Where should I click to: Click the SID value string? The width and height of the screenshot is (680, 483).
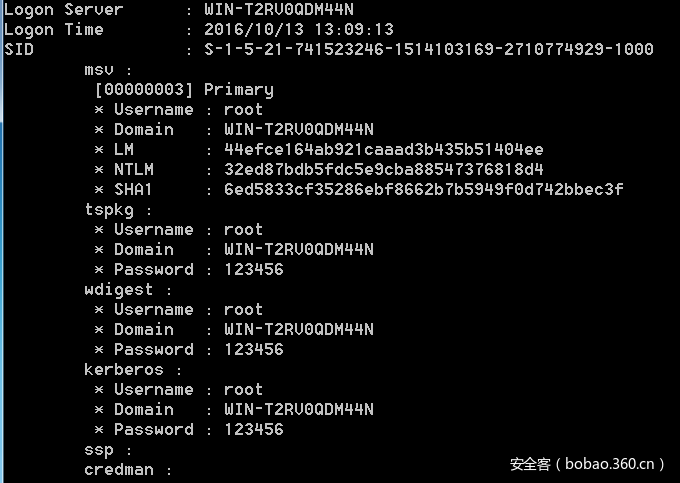[429, 50]
